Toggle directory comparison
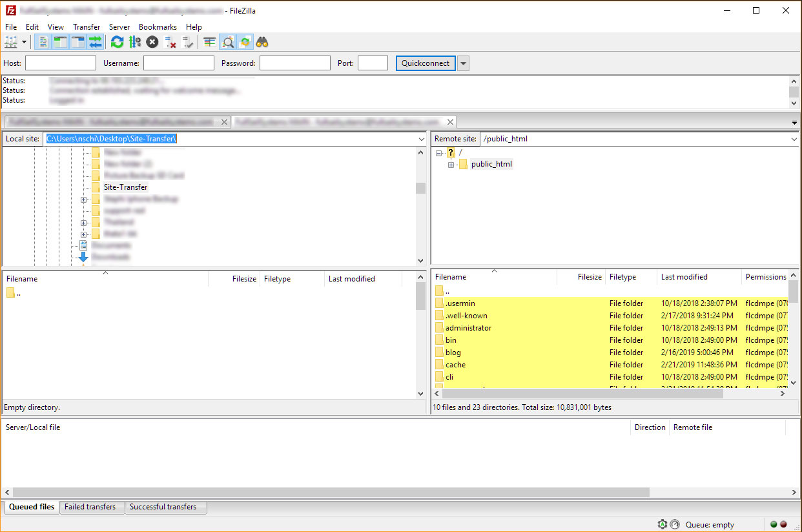 pyautogui.click(x=227, y=42)
